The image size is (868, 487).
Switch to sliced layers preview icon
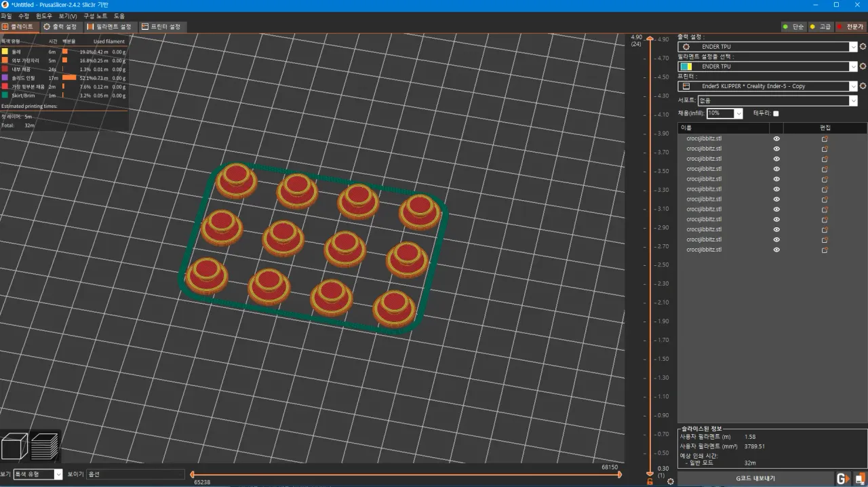[x=44, y=446]
